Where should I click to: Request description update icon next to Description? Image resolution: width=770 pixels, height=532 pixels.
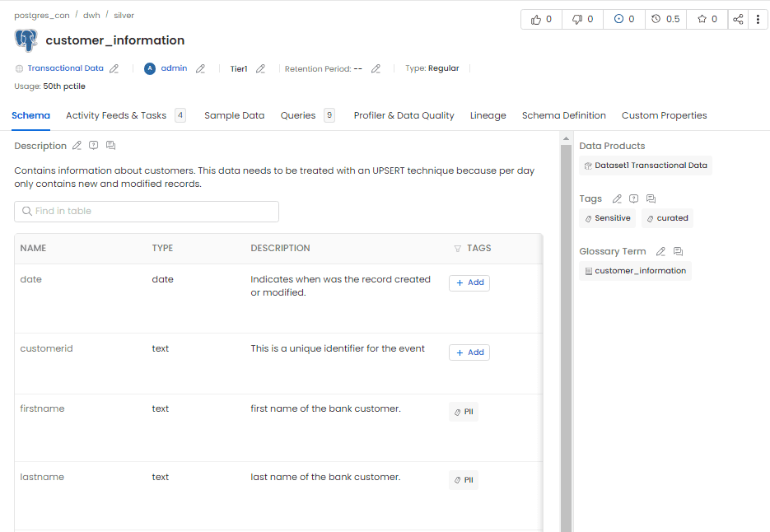93,146
